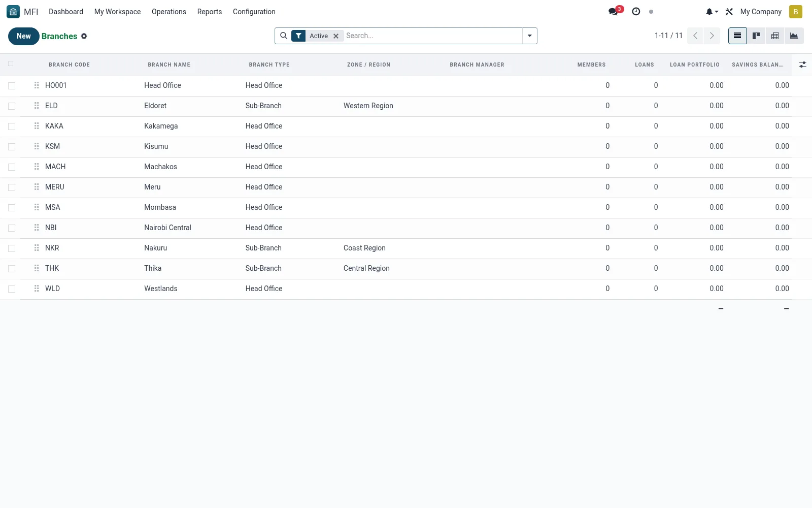Switch to graph view
812x508 pixels.
pos(794,36)
